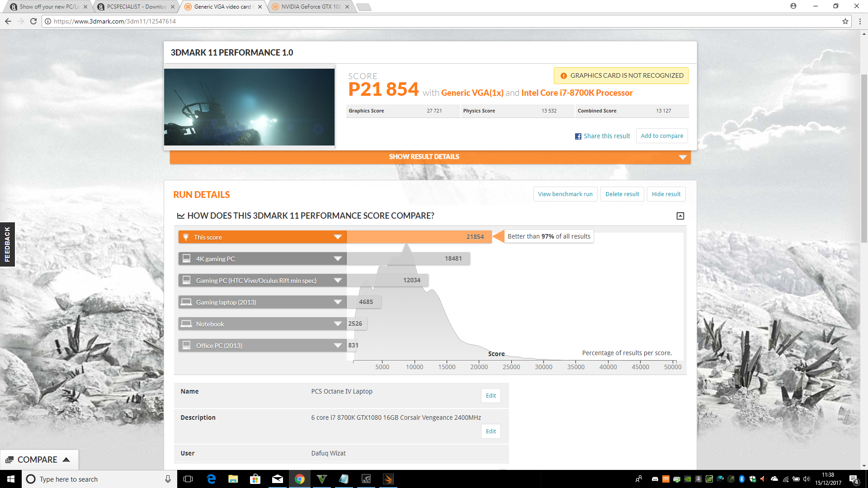Viewport: 868px width, 488px height.
Task: Click Delete result button
Action: (622, 194)
